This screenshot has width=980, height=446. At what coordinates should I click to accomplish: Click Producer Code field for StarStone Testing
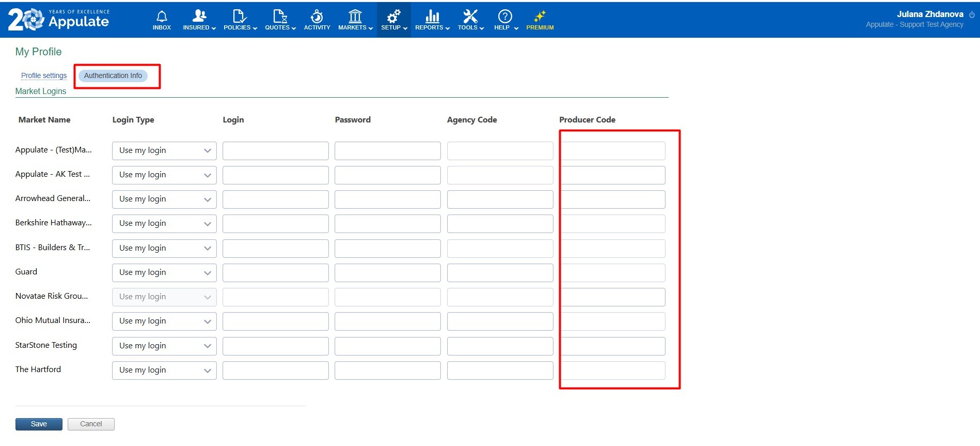[x=613, y=346]
